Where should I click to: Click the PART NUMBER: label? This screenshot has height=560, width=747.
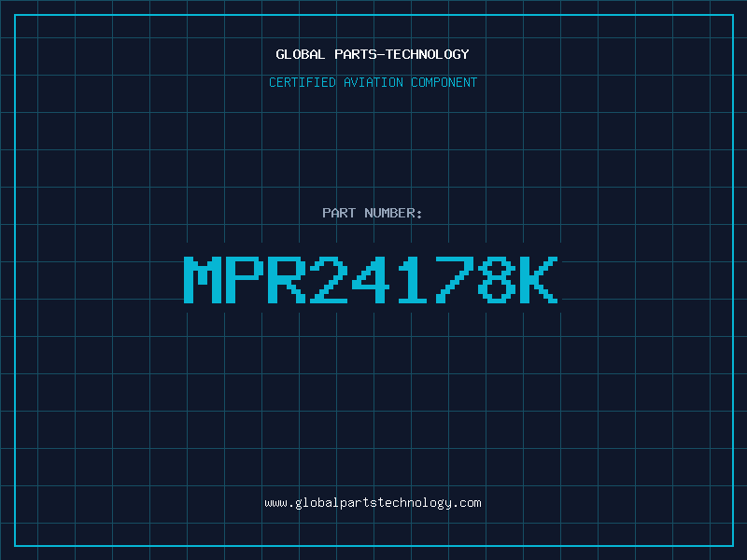[372, 213]
